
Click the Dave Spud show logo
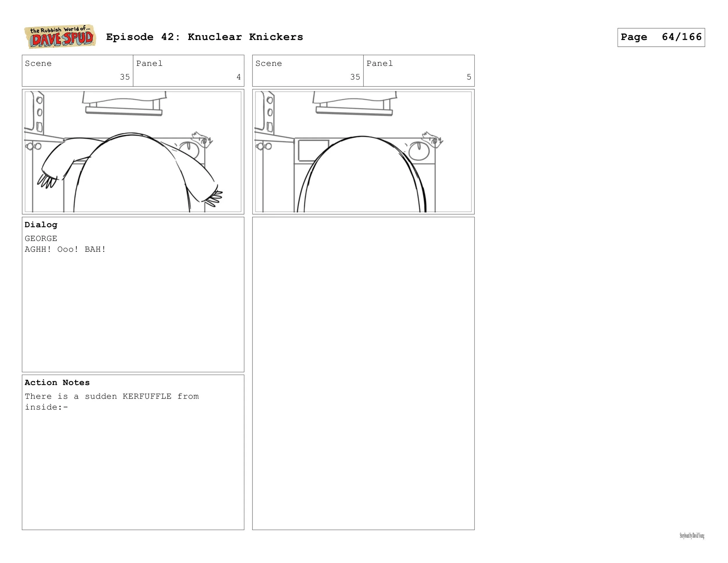tap(60, 37)
